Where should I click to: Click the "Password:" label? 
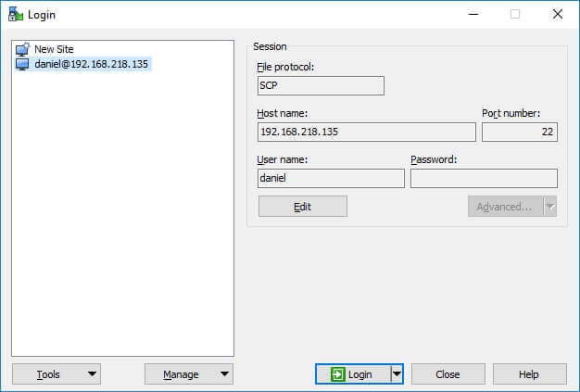(434, 159)
